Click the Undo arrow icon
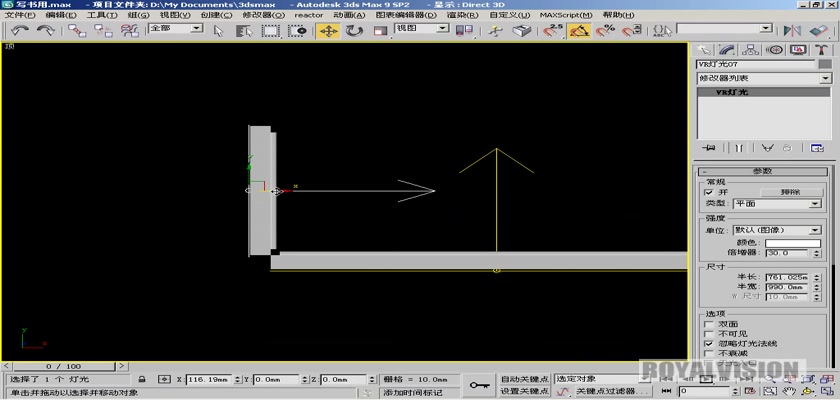Viewport: 840px width, 400px height. (x=20, y=31)
